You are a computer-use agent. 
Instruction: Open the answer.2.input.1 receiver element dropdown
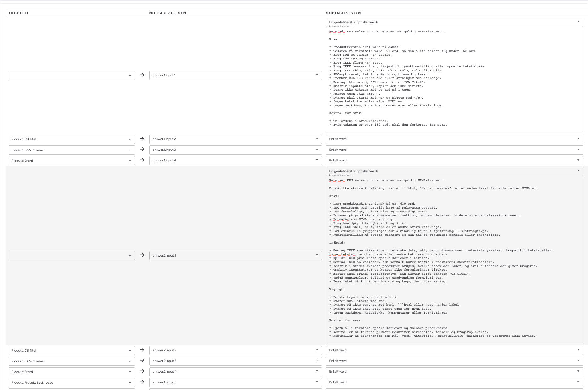coord(235,255)
